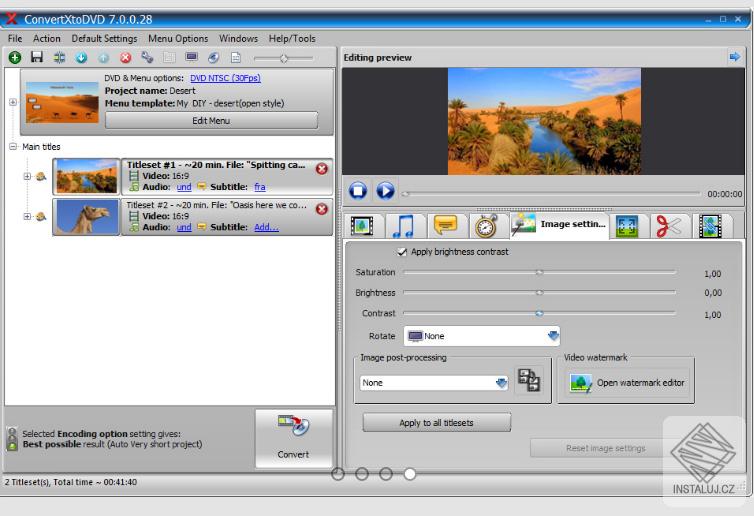Screen dimensions: 754x516
Task: Click the Saturation slider handle
Action: click(x=540, y=273)
